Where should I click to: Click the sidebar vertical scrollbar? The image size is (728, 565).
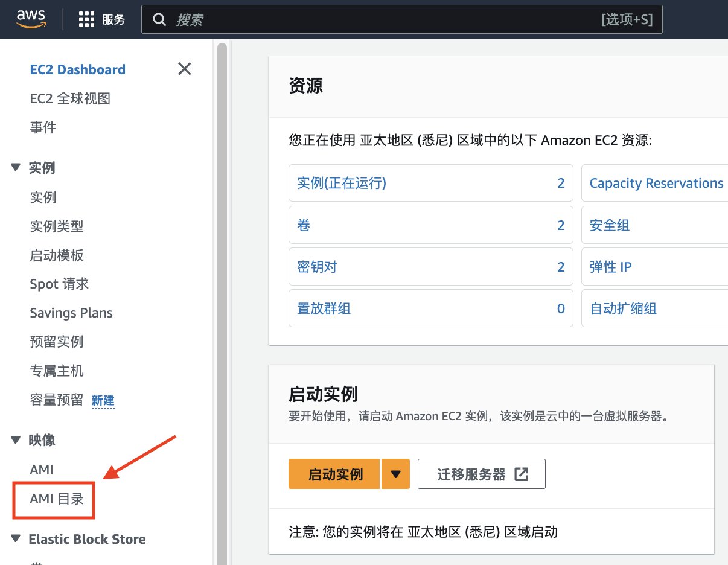222,302
